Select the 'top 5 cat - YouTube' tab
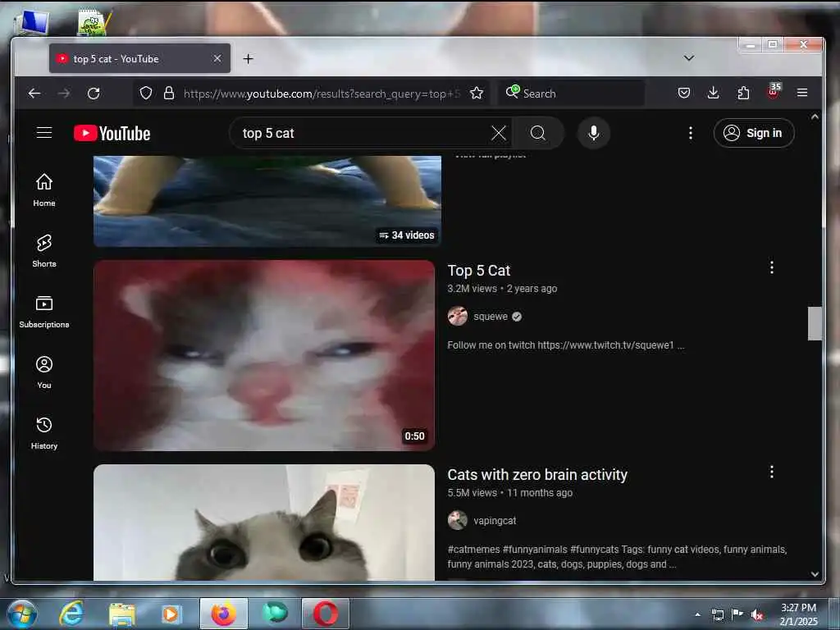 139,58
